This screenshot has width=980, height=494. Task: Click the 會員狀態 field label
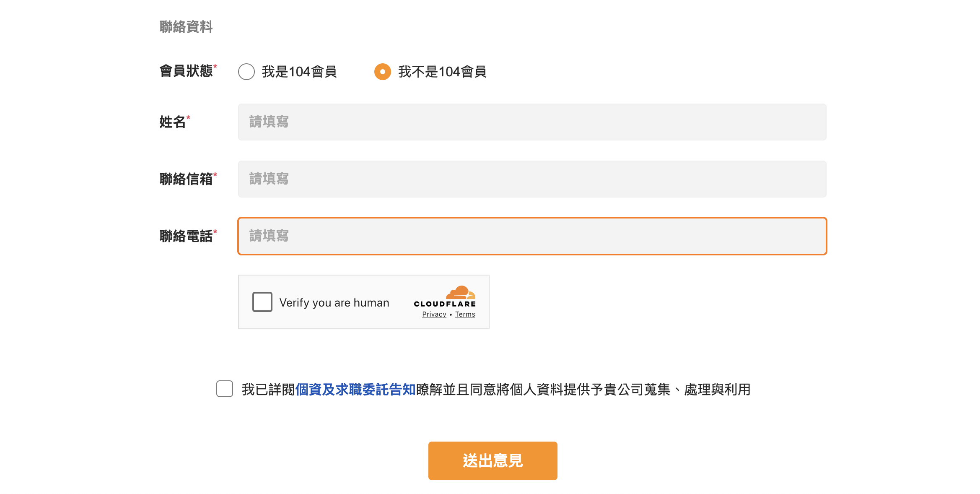tap(186, 71)
